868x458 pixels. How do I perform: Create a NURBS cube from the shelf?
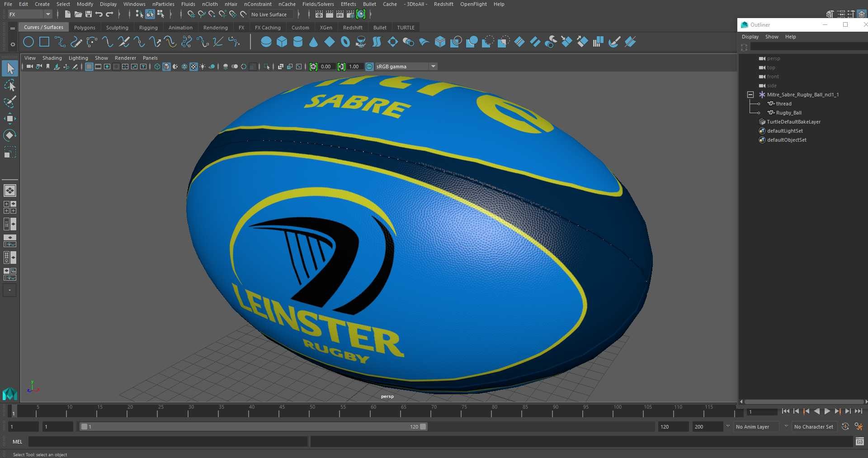pyautogui.click(x=282, y=42)
